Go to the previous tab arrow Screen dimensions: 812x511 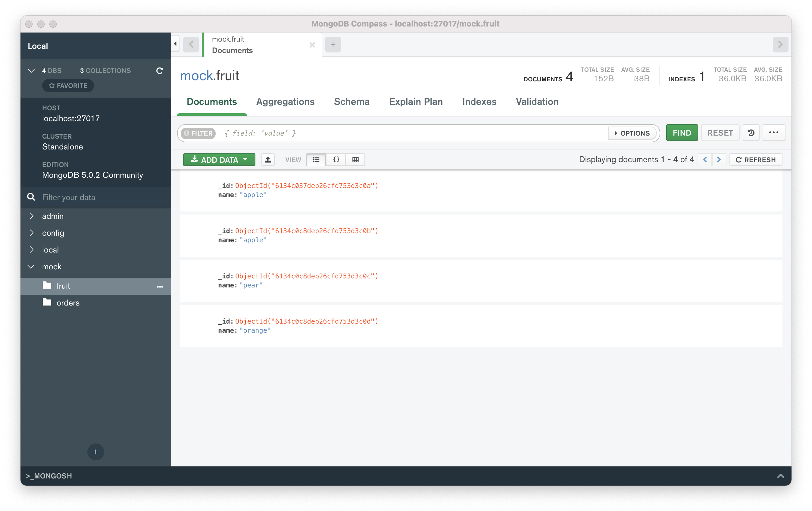point(191,44)
